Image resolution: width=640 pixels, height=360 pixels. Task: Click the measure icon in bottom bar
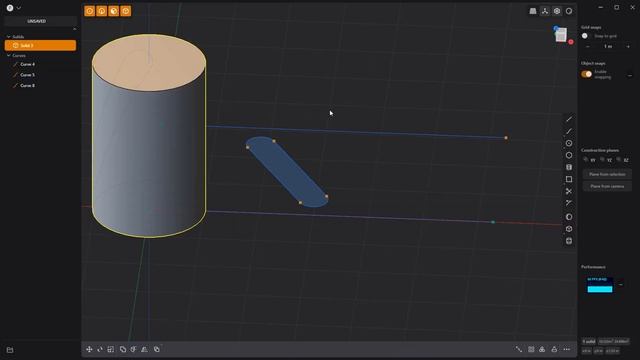click(519, 349)
